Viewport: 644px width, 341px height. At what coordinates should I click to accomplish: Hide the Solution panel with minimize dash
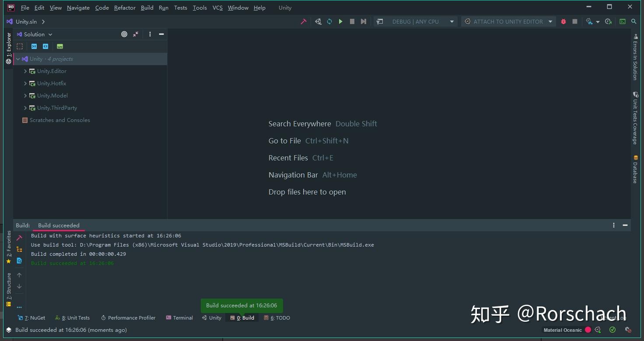161,34
